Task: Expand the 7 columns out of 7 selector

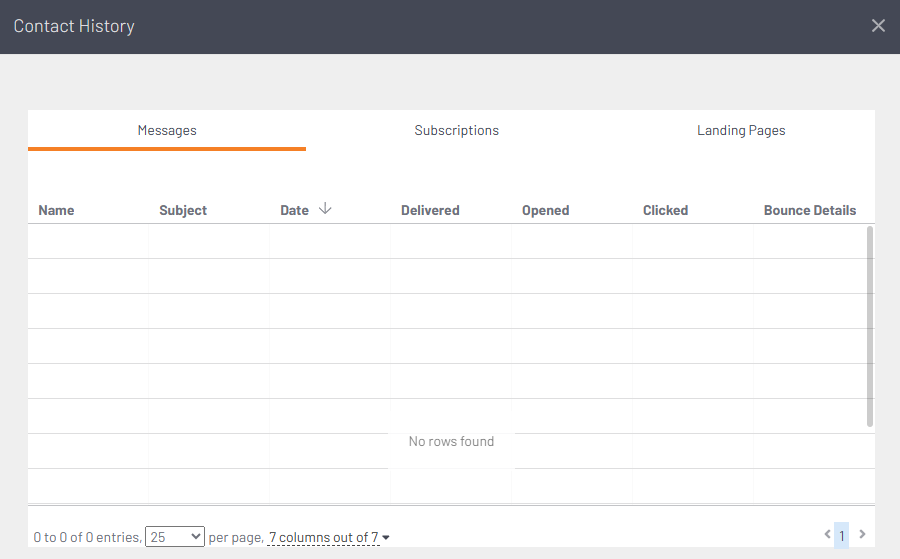Action: pos(328,538)
